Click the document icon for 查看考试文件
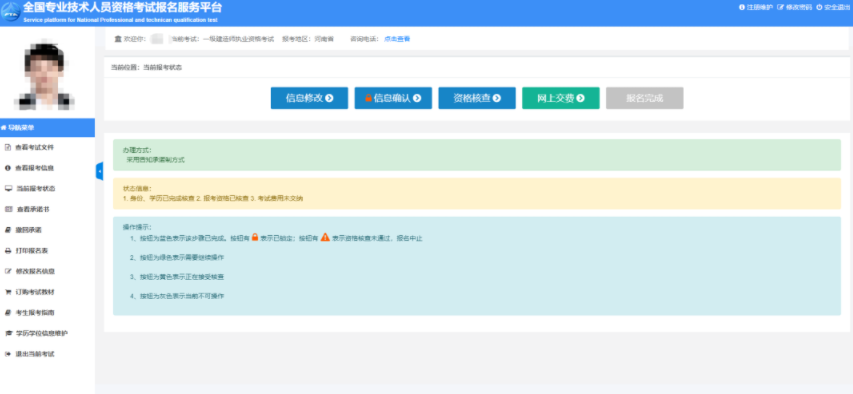The width and height of the screenshot is (853, 394). (x=8, y=147)
